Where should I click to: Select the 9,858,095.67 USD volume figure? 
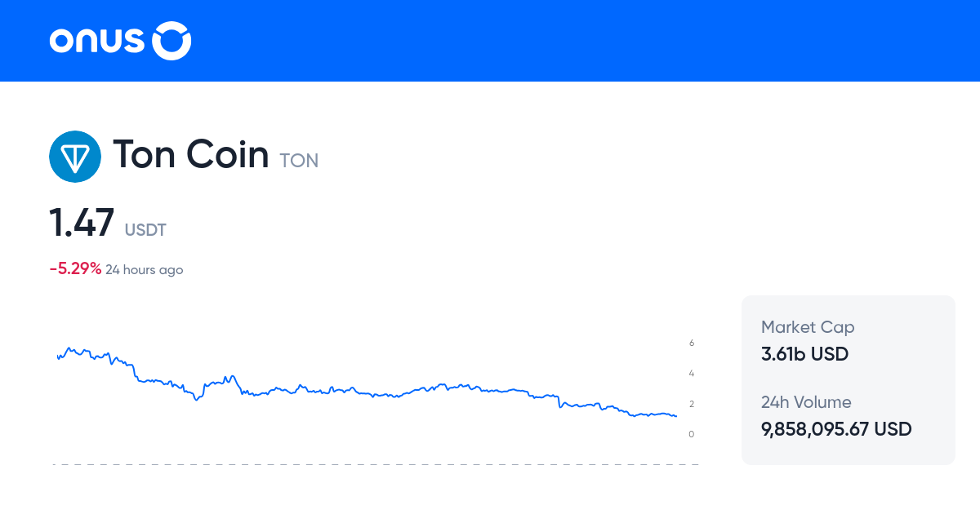pyautogui.click(x=835, y=428)
